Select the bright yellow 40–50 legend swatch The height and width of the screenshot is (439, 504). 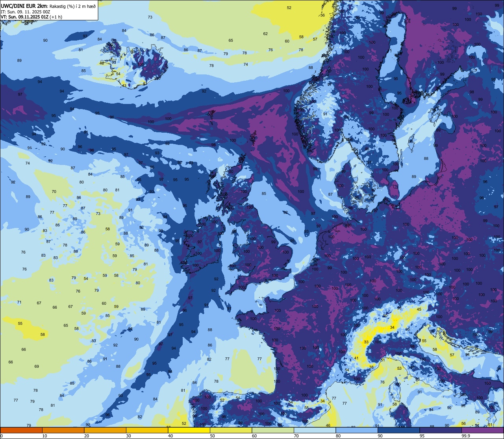[189, 430]
